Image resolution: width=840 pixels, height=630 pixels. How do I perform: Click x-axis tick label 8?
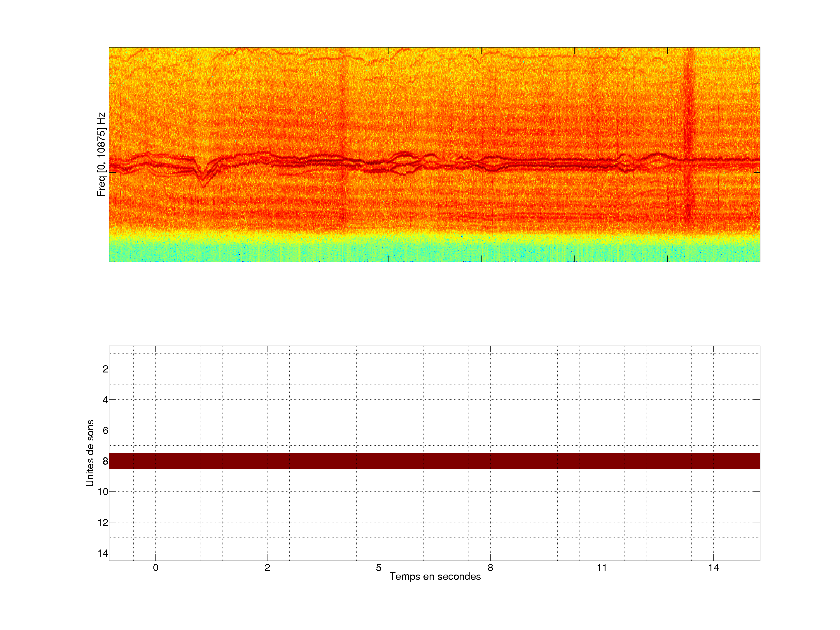tap(490, 568)
